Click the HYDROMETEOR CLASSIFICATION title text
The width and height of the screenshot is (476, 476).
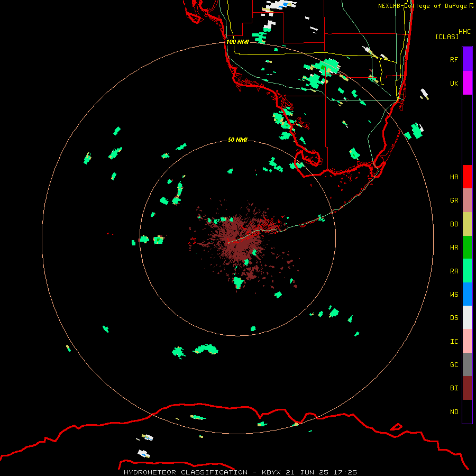tap(186, 472)
